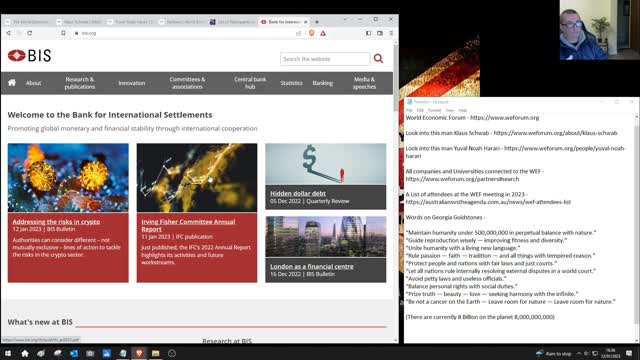Click the share icon in the address bar
This screenshot has height=360, width=640.
point(298,33)
